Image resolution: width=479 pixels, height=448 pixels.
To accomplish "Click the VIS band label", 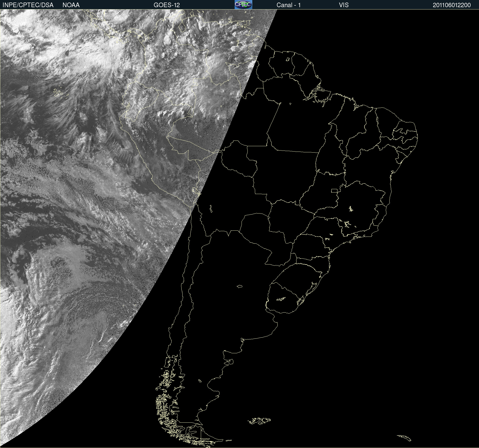I will 344,5.
